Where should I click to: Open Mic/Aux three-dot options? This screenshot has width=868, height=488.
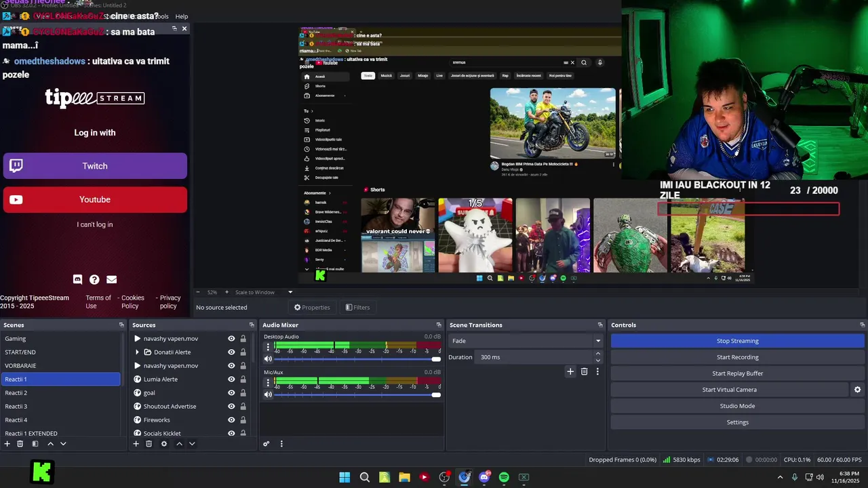click(x=268, y=382)
